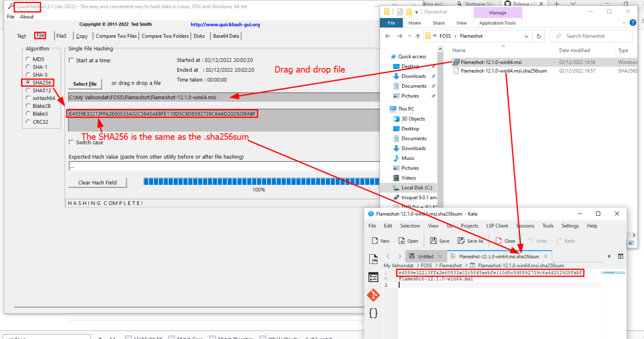Click Save As in Kate's toolbar

[x=470, y=240]
